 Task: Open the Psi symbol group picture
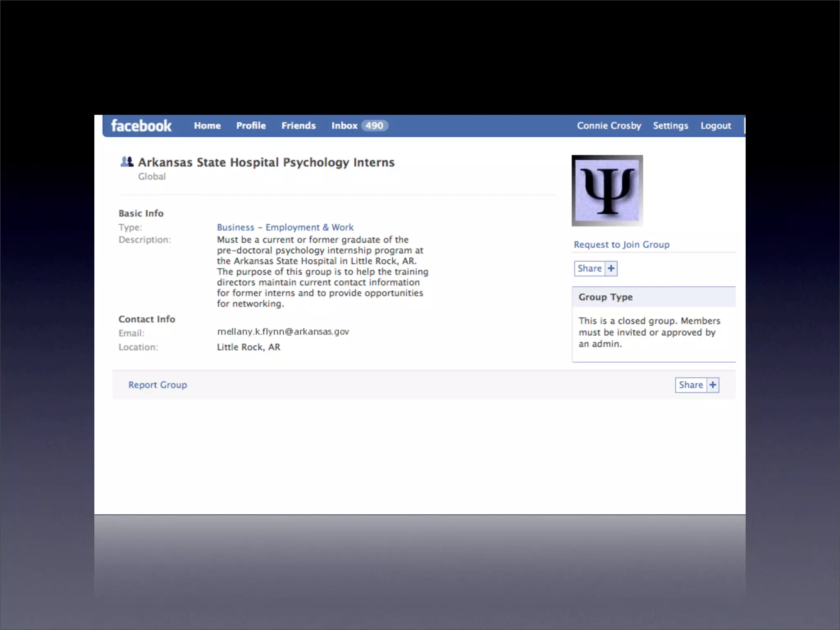(607, 191)
